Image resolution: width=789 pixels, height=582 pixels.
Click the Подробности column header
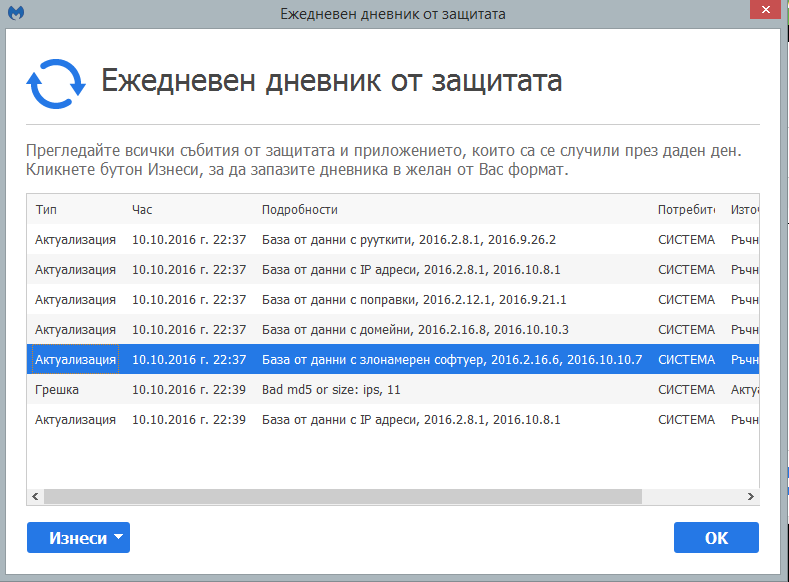point(299,210)
